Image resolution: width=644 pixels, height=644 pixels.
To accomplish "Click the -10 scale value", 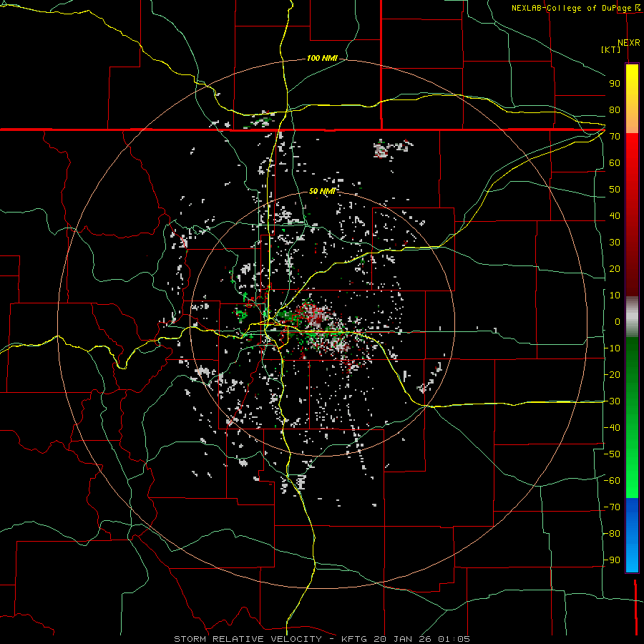I will (x=612, y=348).
